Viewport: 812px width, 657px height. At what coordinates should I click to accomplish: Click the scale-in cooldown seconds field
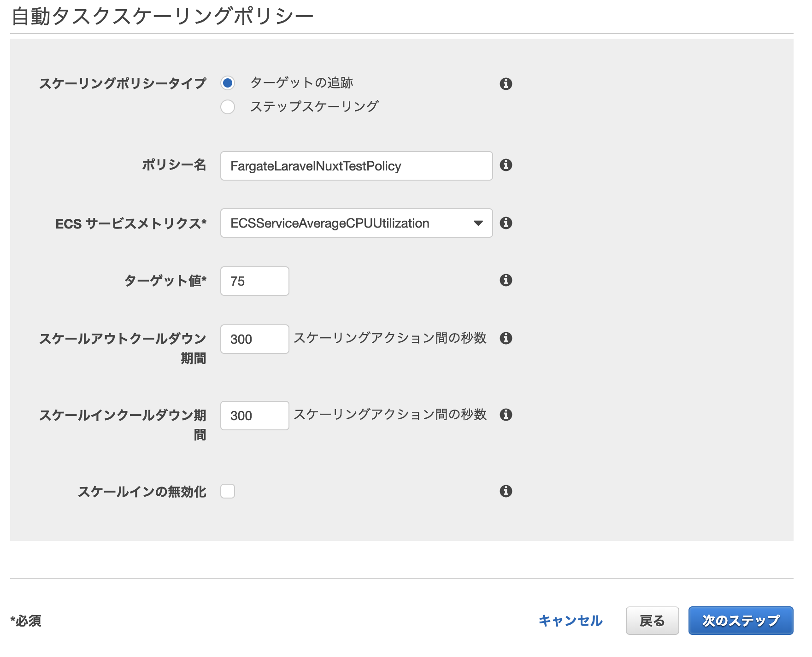point(254,416)
